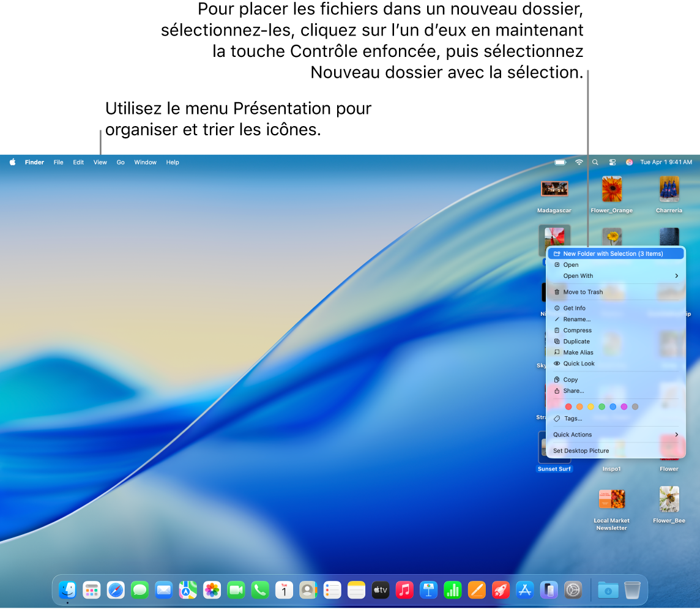Open Spotlight search in menu bar
Screen dimensions: 700x609
coord(595,162)
